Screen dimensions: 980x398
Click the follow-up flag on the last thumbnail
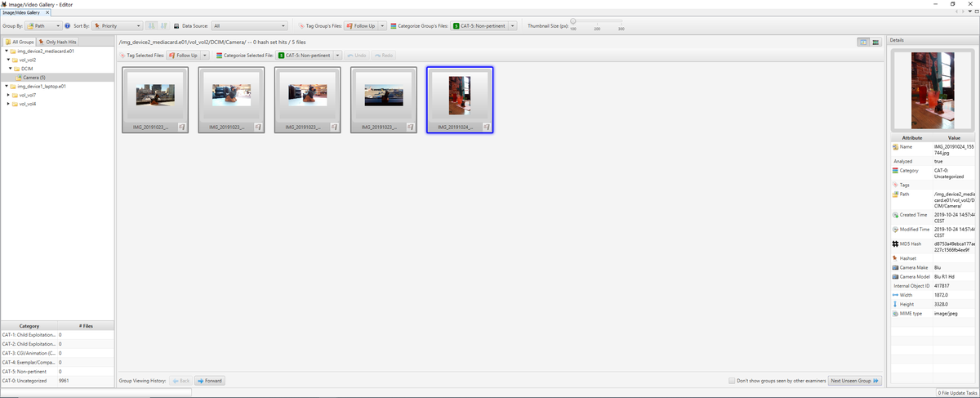point(486,127)
